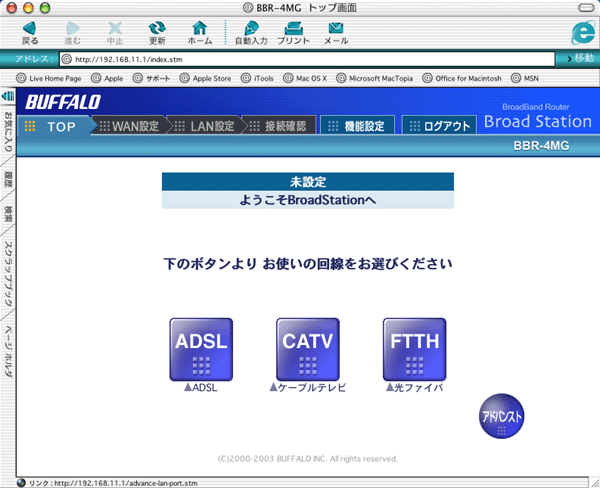The height and width of the screenshot is (488, 600).
Task: Open Mail (メール) envelope icon
Action: point(336,28)
